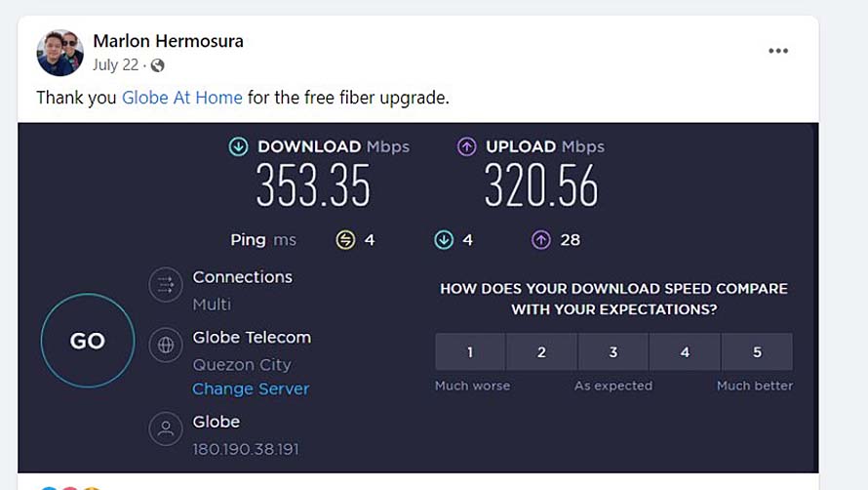
Task: Select rating 5, much better
Action: point(757,352)
